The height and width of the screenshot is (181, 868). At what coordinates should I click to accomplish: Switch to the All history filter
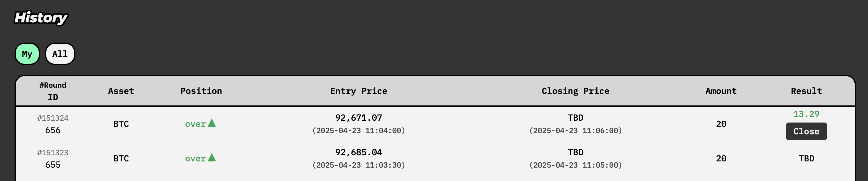point(60,54)
